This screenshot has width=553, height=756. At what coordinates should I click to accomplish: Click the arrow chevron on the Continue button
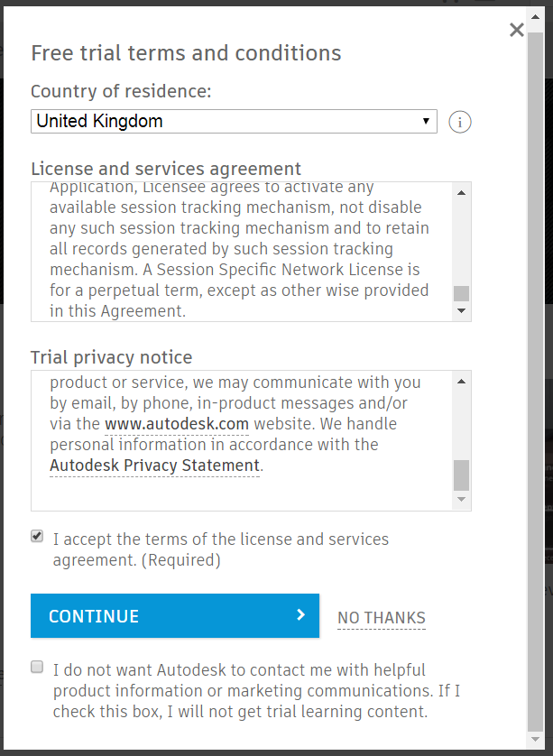[300, 614]
